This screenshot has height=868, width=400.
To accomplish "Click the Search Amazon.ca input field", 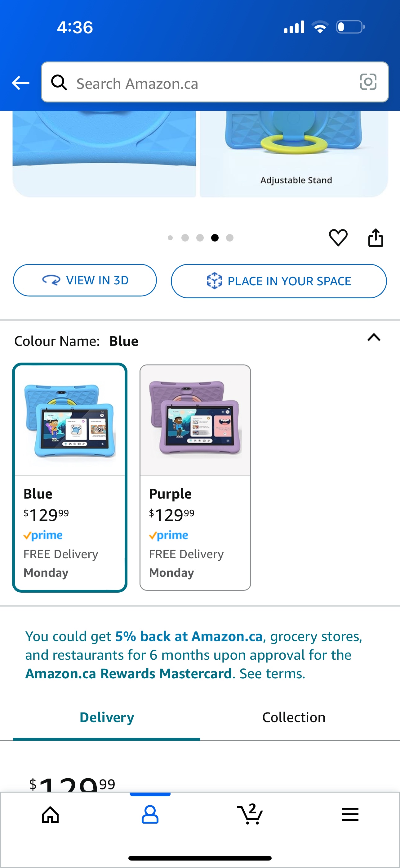I will [x=215, y=82].
